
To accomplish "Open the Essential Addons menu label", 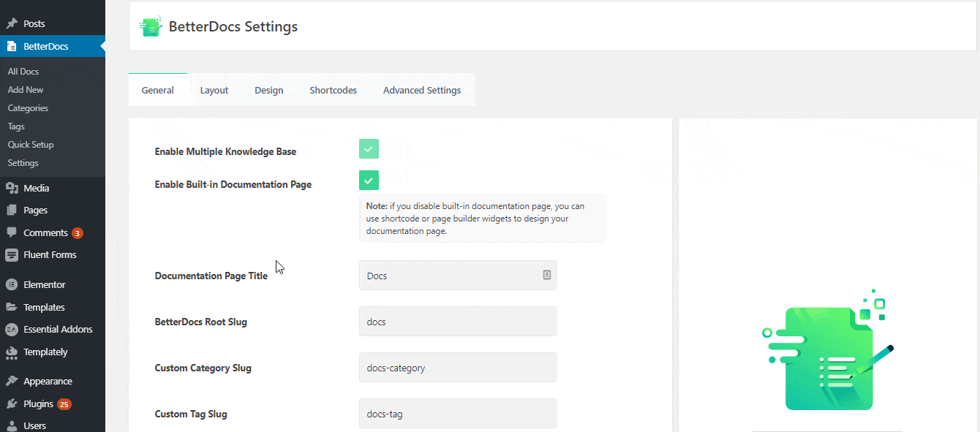I will [58, 330].
